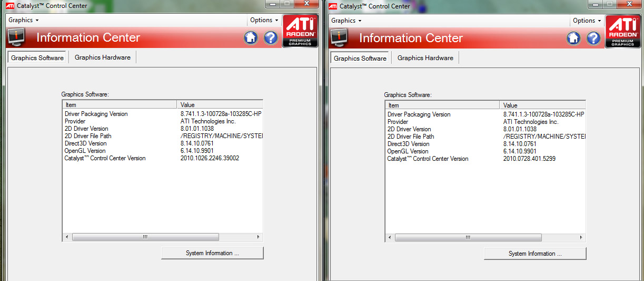Viewport: 644px width, 281px height.
Task: Select Direct3D Version row in left window
Action: click(163, 143)
